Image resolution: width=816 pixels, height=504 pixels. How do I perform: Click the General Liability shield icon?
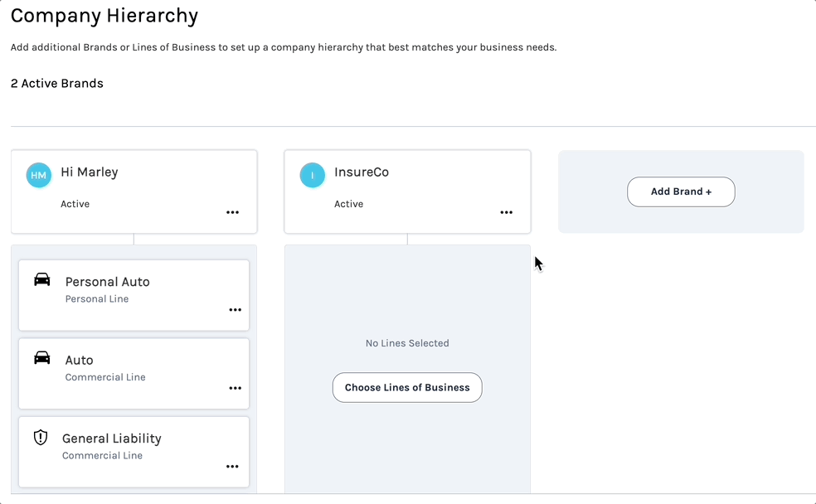(x=41, y=437)
